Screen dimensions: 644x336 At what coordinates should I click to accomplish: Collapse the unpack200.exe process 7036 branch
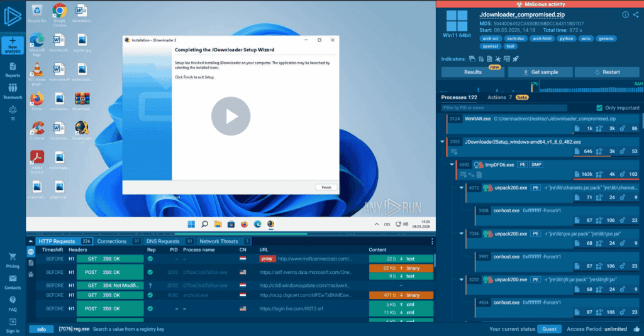[x=461, y=234]
